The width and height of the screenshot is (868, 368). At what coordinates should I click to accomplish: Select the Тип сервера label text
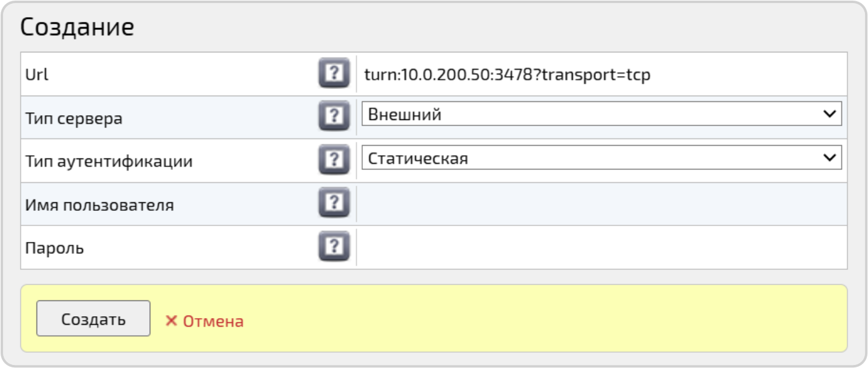(74, 118)
